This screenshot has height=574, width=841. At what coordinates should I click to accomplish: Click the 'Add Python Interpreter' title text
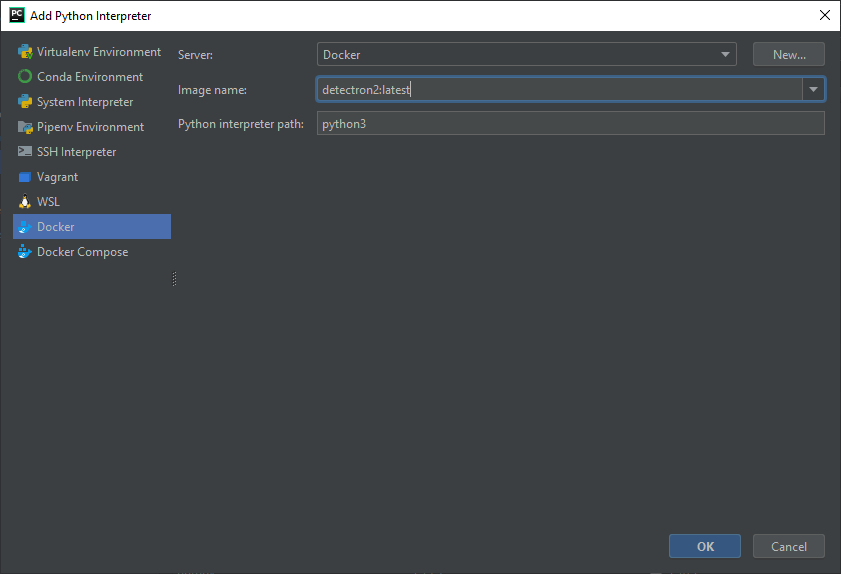pos(91,16)
